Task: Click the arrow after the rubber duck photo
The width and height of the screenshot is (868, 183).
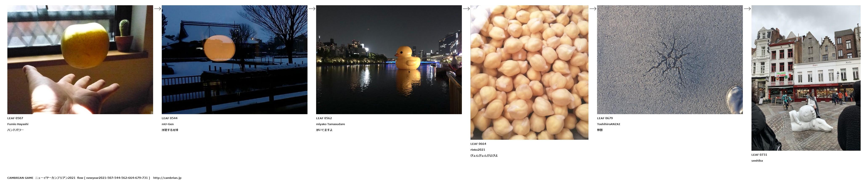Action: click(x=466, y=9)
